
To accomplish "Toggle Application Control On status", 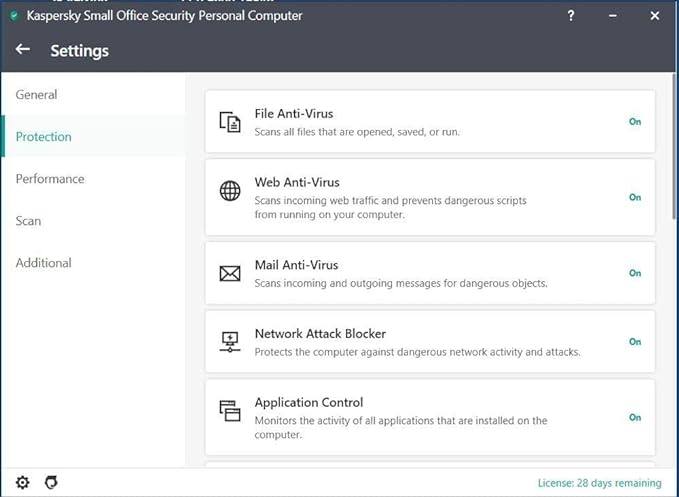I will (635, 418).
